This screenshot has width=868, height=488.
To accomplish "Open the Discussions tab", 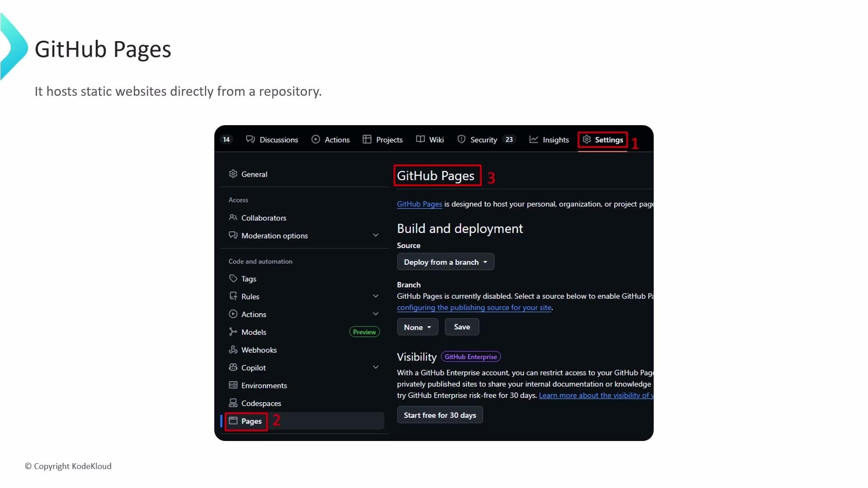I will tap(272, 140).
